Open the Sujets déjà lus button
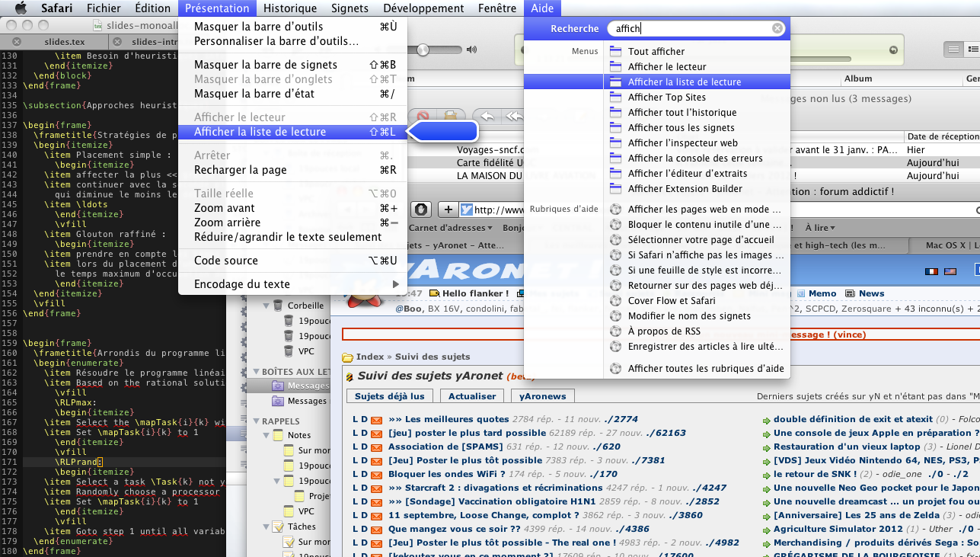This screenshot has height=557, width=980. [390, 396]
